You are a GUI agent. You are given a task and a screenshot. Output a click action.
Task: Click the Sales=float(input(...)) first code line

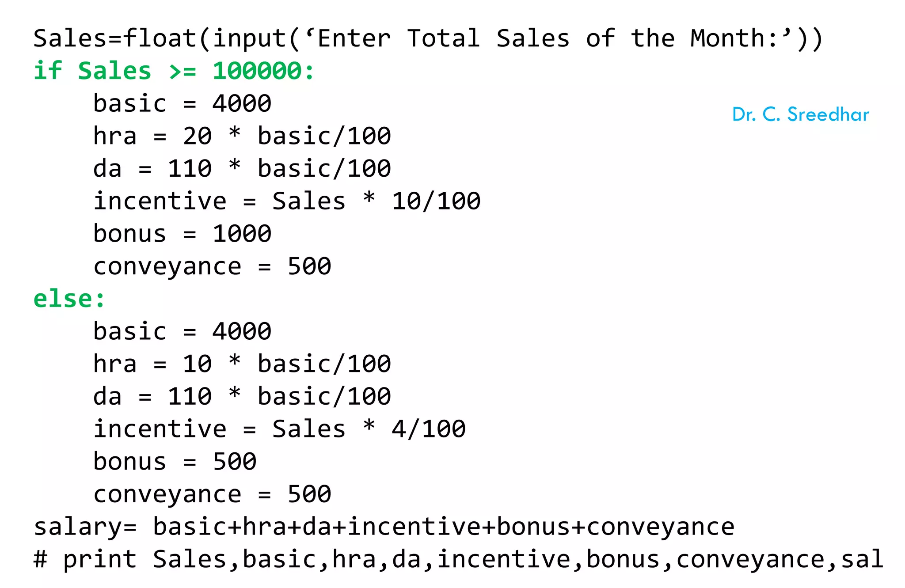click(428, 38)
